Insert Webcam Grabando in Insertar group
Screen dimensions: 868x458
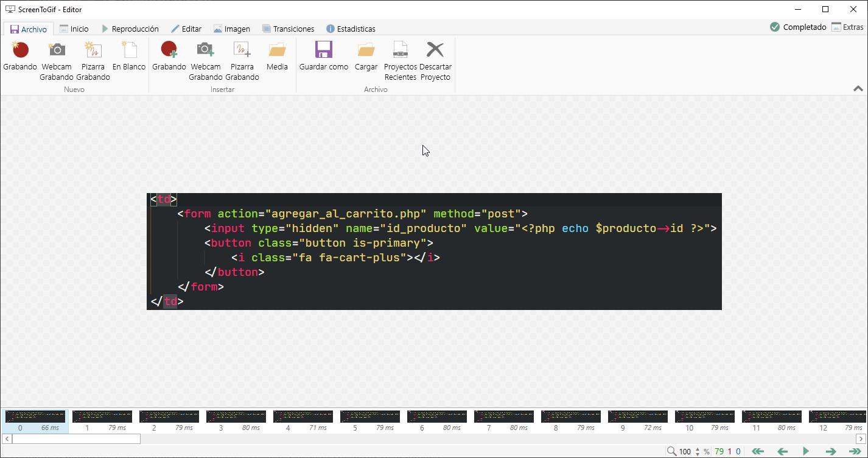[206, 61]
